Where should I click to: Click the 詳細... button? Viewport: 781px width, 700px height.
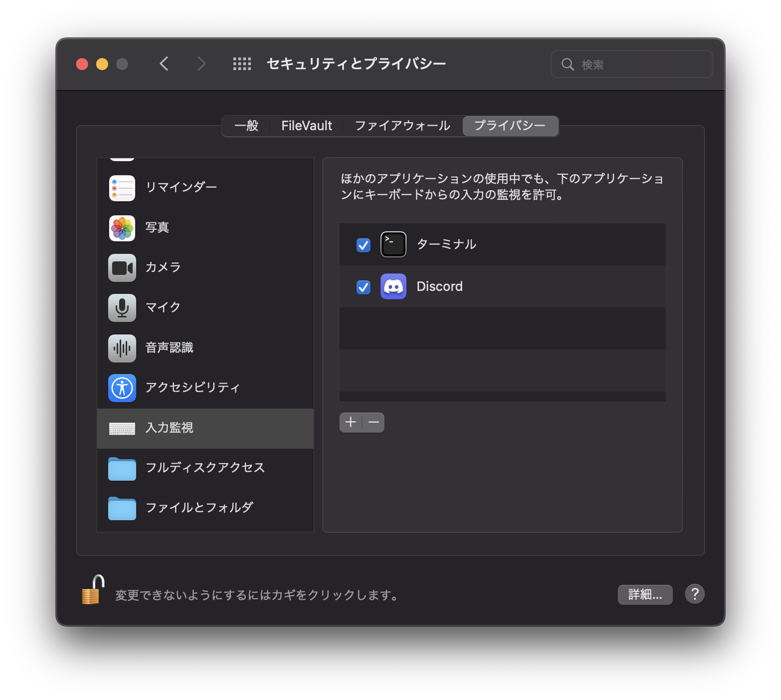(645, 594)
